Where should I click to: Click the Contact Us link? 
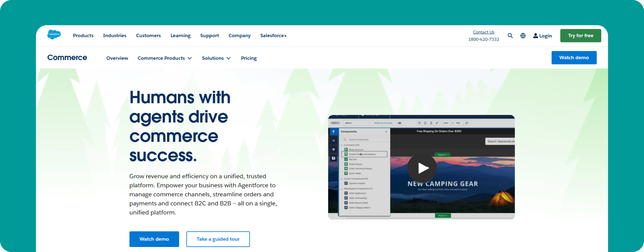click(x=484, y=32)
